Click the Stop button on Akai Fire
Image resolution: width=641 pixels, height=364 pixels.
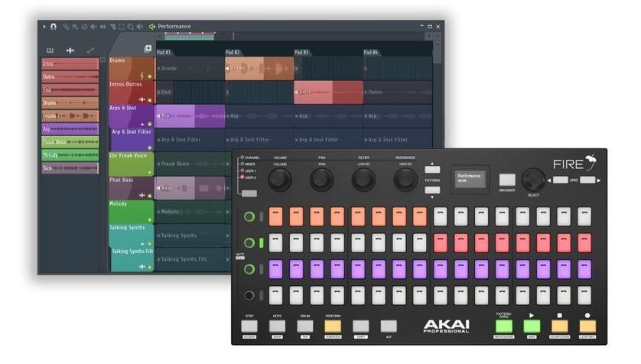click(560, 326)
